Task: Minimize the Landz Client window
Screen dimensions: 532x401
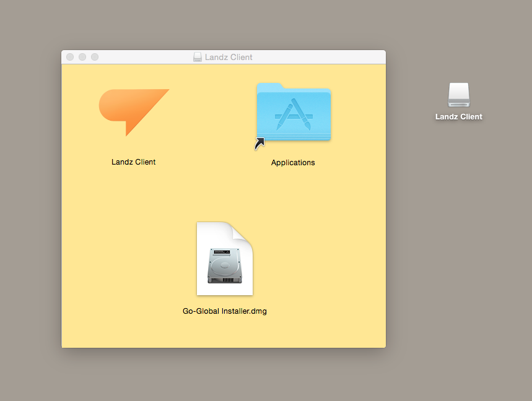Action: pos(82,57)
